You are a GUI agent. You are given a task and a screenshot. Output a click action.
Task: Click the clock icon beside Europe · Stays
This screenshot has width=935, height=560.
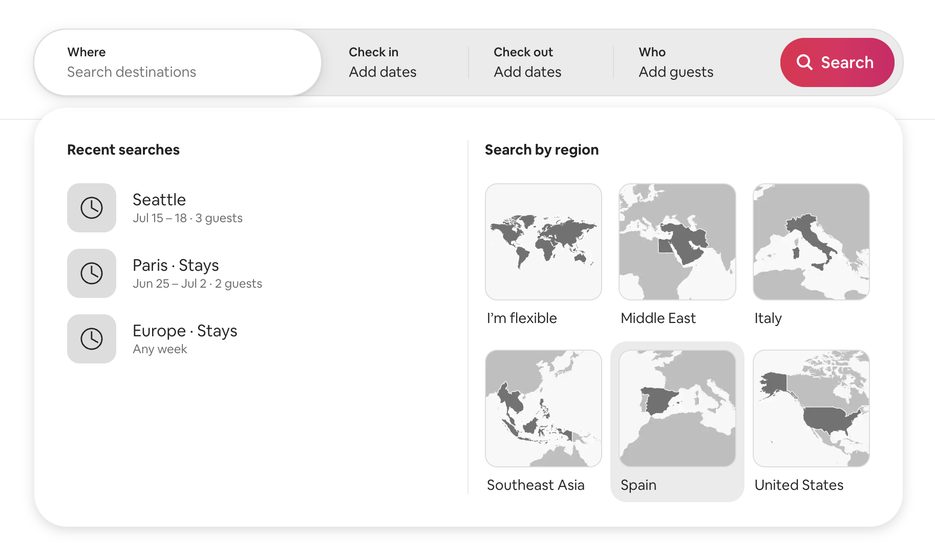[92, 339]
